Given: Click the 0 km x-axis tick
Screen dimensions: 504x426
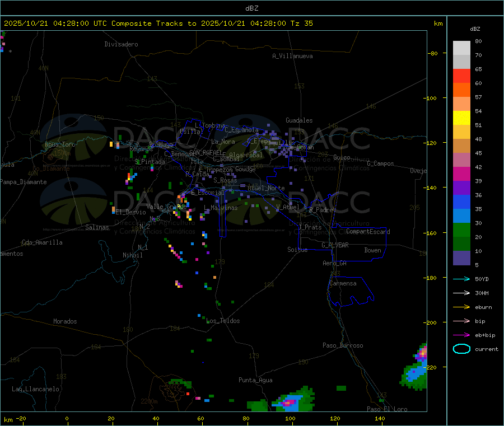Looking at the screenshot, I should [x=67, y=419].
